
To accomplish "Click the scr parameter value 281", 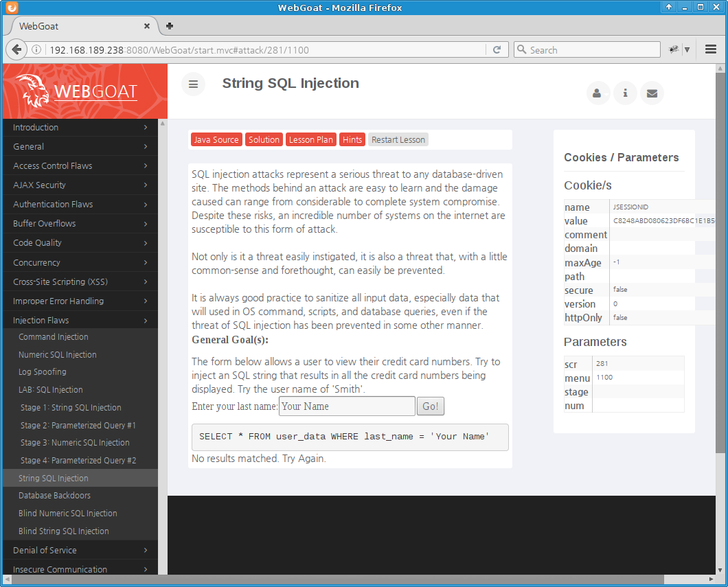I will [x=602, y=364].
